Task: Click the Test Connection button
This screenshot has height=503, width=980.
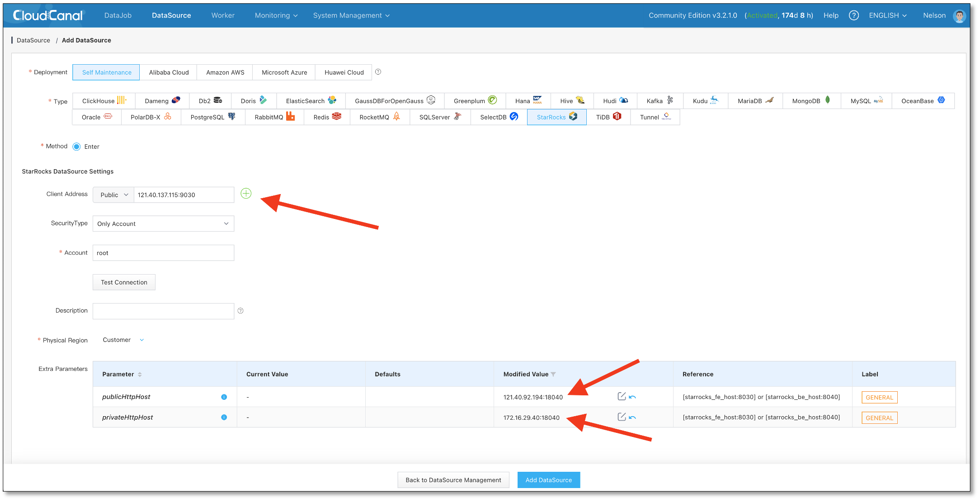Action: click(124, 282)
